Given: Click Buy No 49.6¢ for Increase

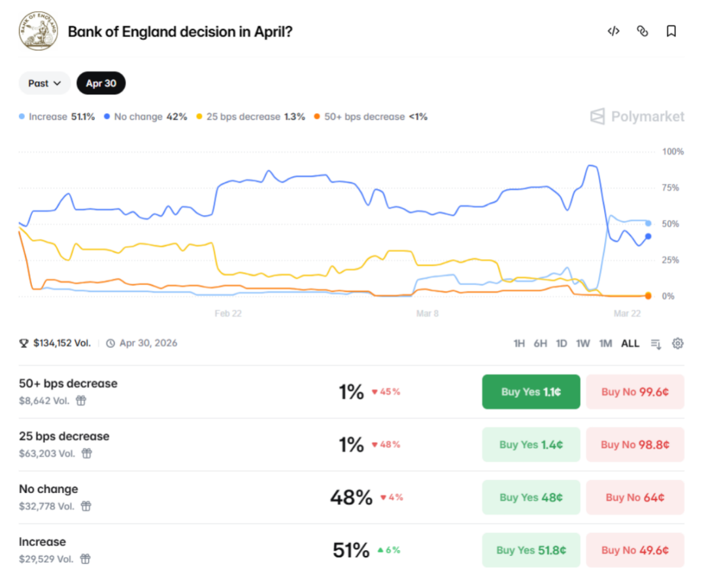Looking at the screenshot, I should tap(635, 550).
